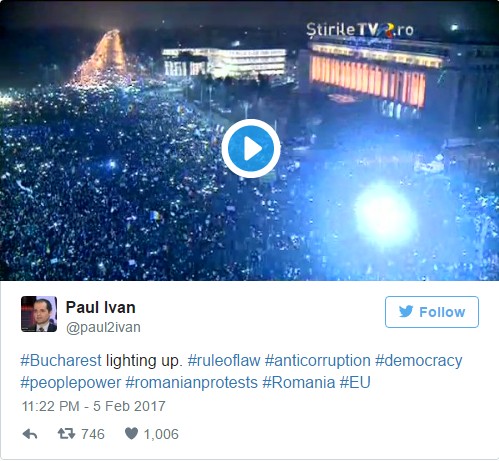Follow Paul Ivan's account
Image resolution: width=499 pixels, height=461 pixels.
point(432,312)
